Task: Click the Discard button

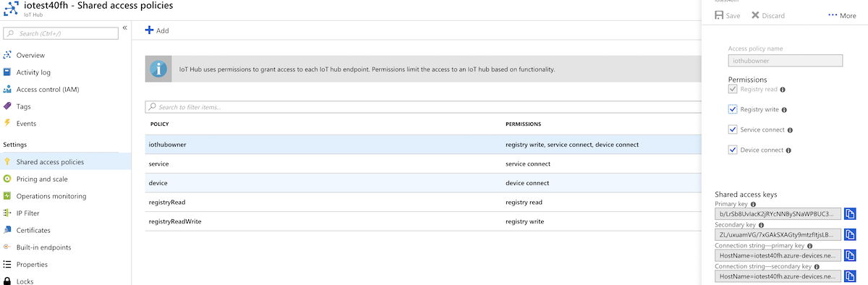Action: tap(768, 15)
